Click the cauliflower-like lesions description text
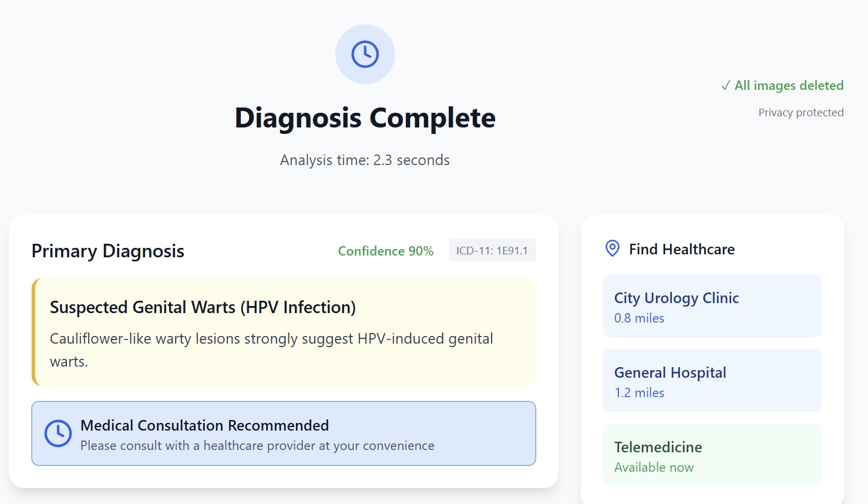 pyautogui.click(x=271, y=350)
